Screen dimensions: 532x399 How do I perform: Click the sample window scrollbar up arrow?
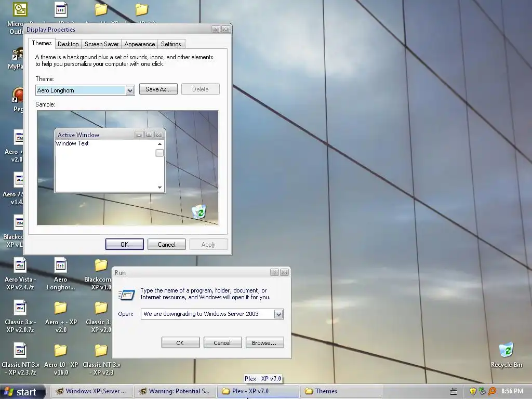point(159,144)
